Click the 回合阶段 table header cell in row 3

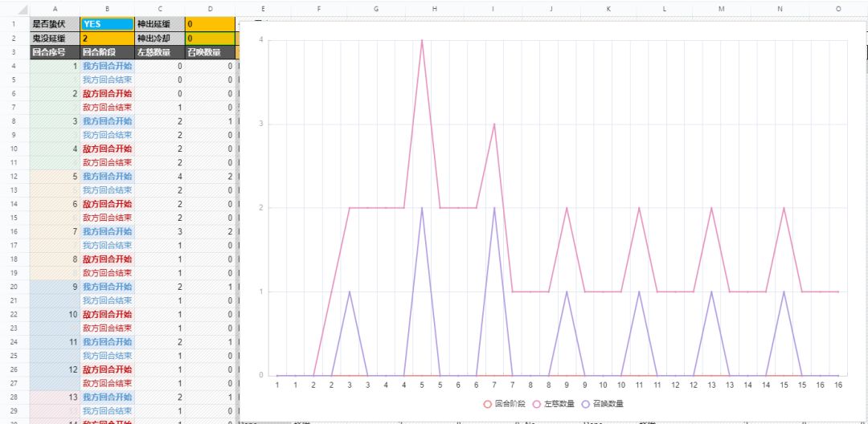point(107,52)
